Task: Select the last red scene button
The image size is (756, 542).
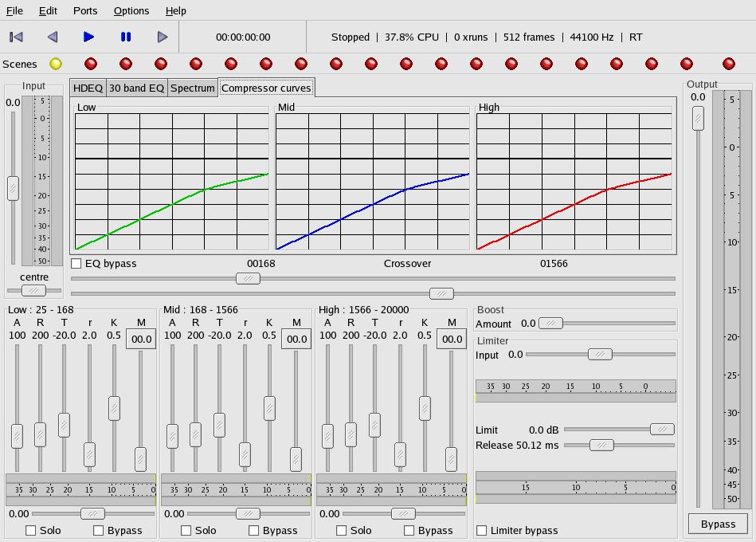Action: coord(729,64)
